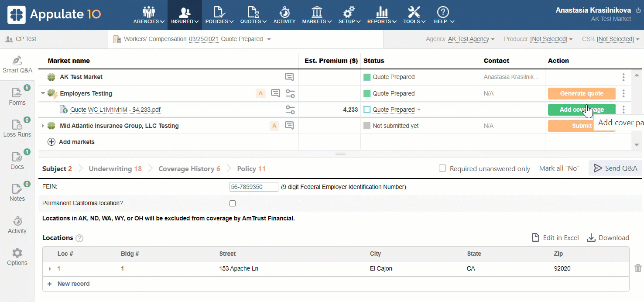Screen dimensions: 644x302
Task: Click the Appulate clover logo
Action: (17, 15)
